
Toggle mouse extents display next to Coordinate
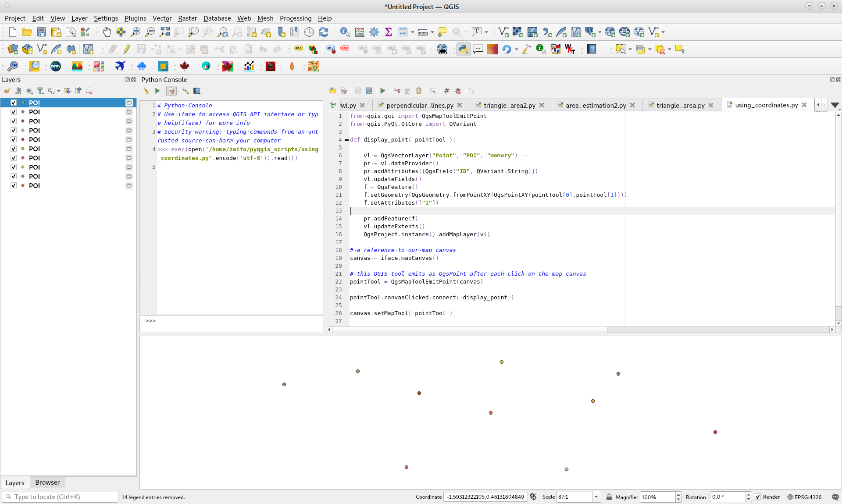(533, 497)
